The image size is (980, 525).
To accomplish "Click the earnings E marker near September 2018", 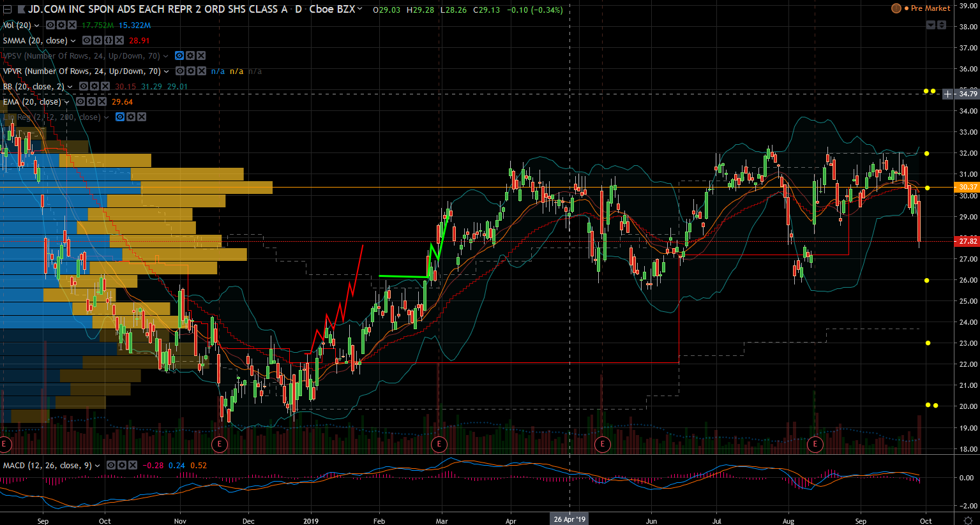I will tap(4, 443).
